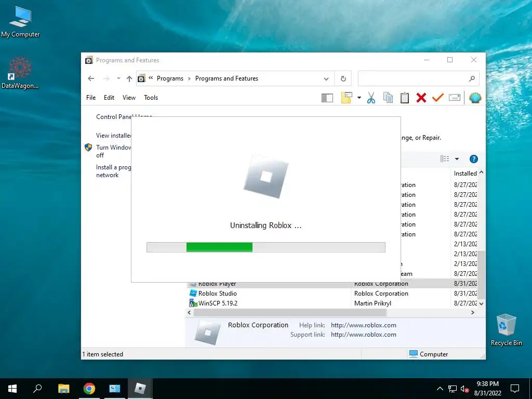Click the Installed On column header
The image size is (532, 399).
coord(465,174)
